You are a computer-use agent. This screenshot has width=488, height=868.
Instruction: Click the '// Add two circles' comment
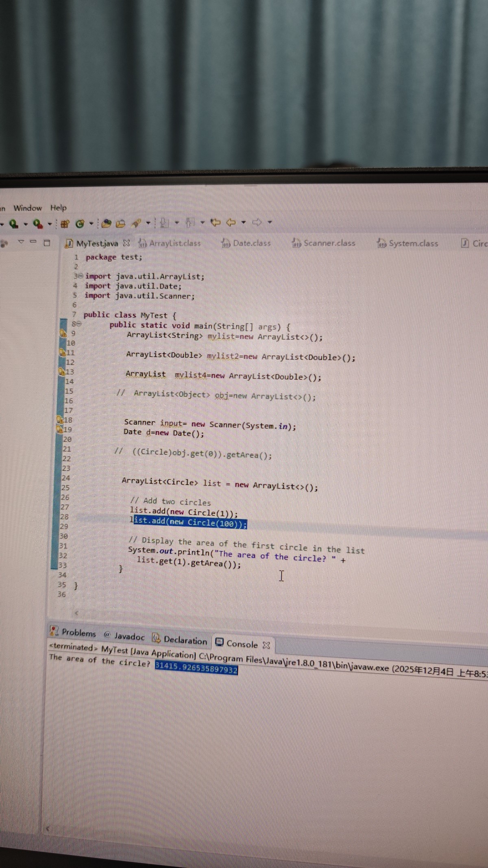[x=170, y=501]
